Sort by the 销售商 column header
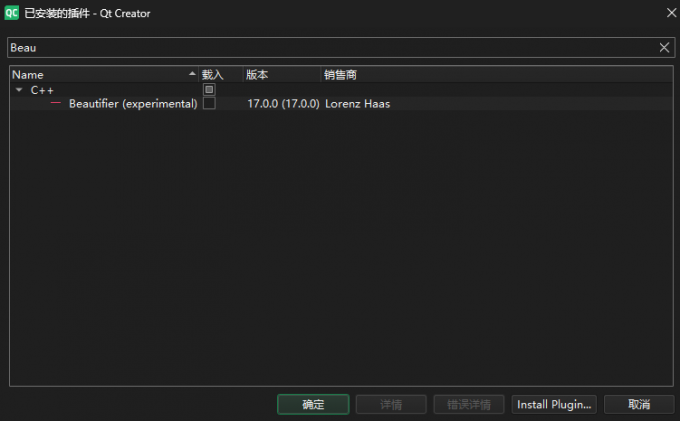Viewport: 680px width, 421px height. [341, 74]
